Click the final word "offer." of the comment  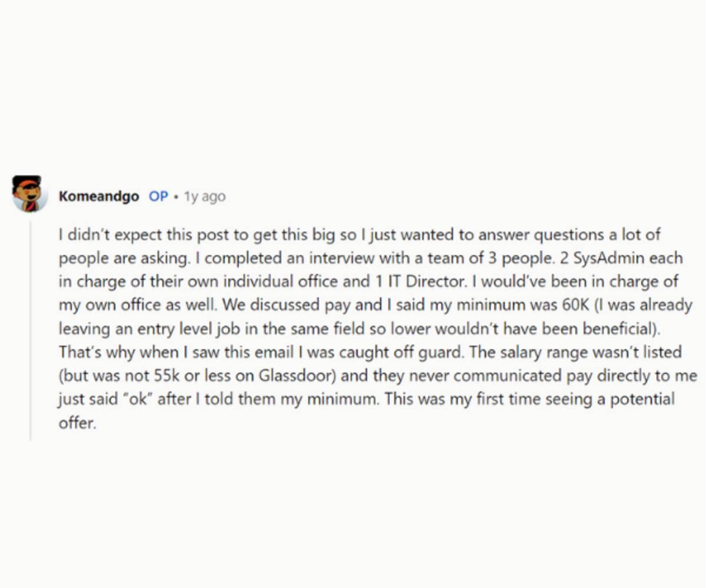pyautogui.click(x=76, y=423)
